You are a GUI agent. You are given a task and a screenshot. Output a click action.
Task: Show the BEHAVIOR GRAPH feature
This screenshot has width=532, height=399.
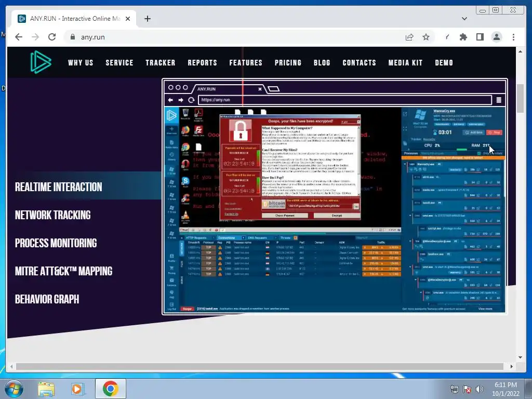[47, 299]
